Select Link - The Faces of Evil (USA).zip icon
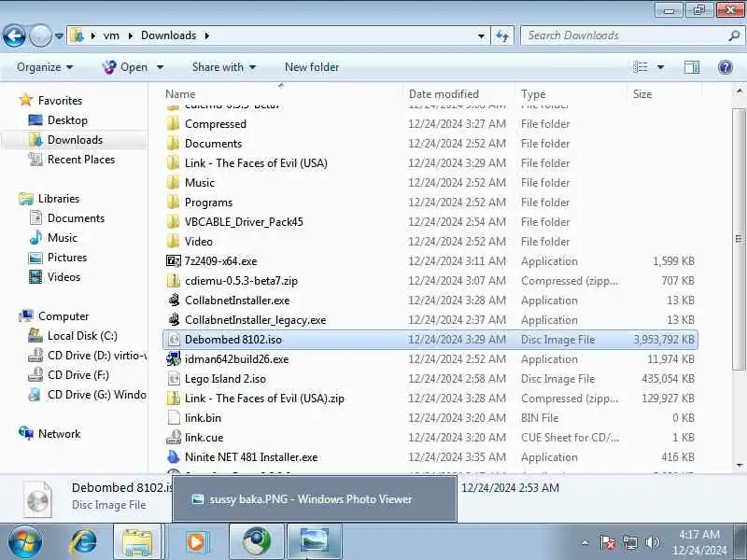747x560 pixels. [174, 399]
